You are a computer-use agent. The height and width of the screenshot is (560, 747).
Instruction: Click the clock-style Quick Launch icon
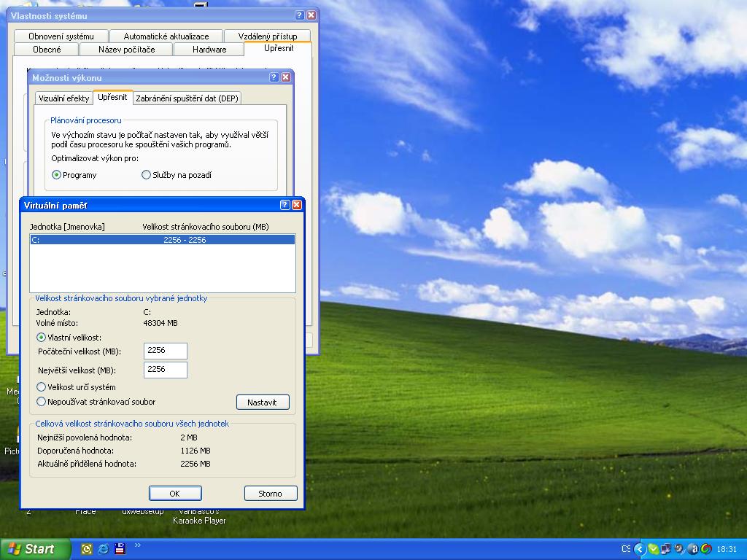point(87,549)
